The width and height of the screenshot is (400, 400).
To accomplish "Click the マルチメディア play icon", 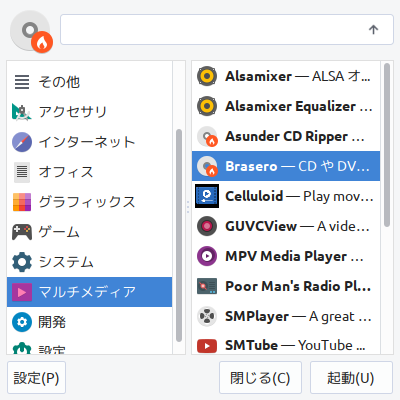I will point(22,292).
